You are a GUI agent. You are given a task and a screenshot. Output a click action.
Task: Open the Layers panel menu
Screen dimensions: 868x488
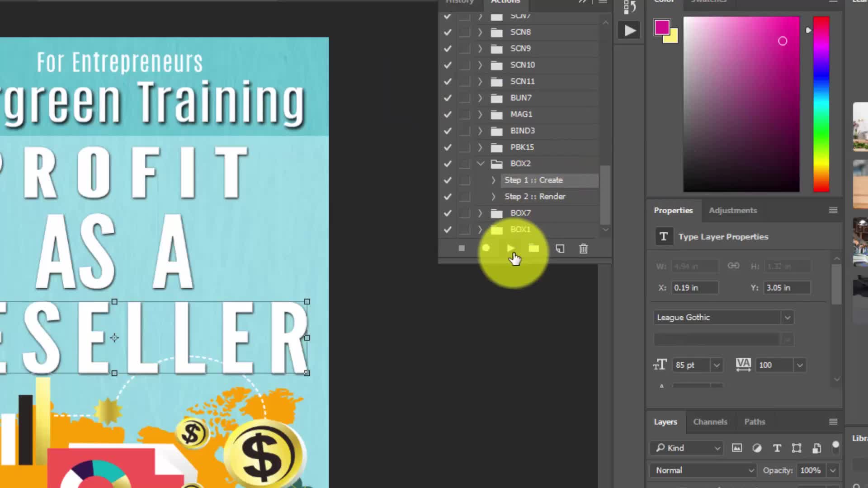[x=833, y=422]
